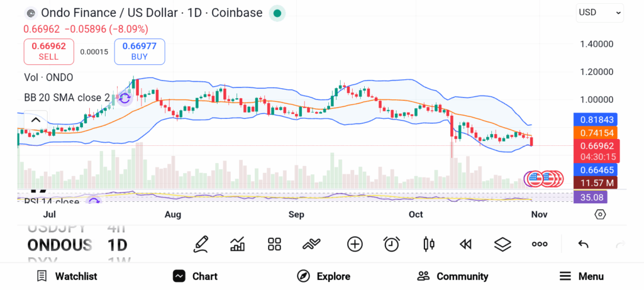Image resolution: width=644 pixels, height=290 pixels.
Task: Select the pencil drawing tool
Action: (x=201, y=244)
